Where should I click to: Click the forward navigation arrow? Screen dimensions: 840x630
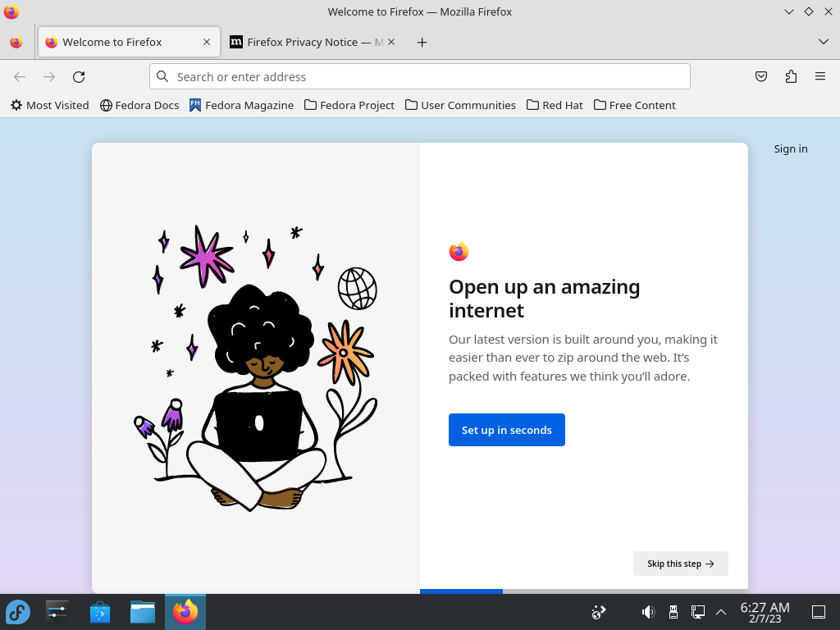pos(49,76)
